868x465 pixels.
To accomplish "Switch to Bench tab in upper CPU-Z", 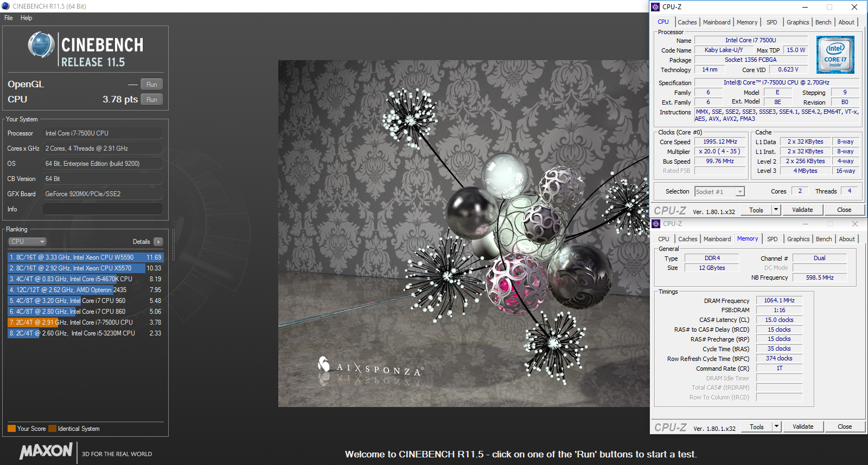I will coord(823,22).
